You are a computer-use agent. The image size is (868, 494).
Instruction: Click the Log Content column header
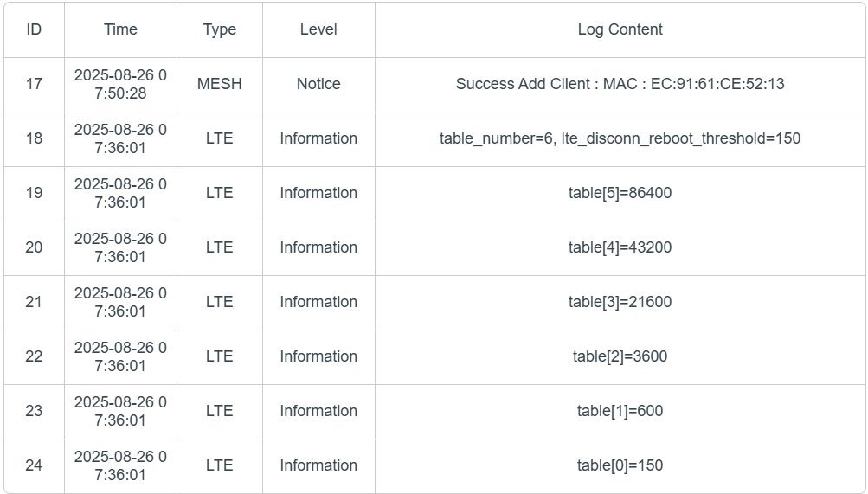pyautogui.click(x=620, y=29)
